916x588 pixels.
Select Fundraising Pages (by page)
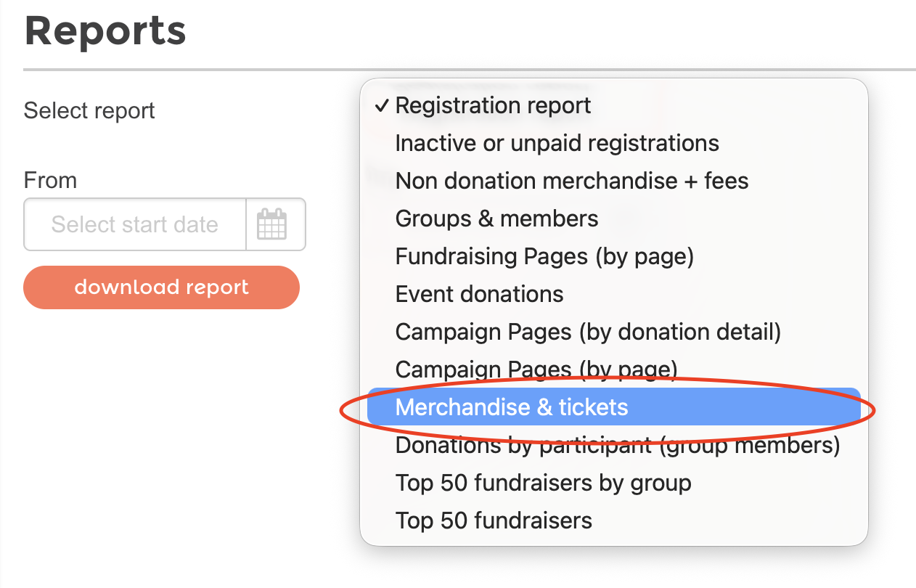(613, 256)
